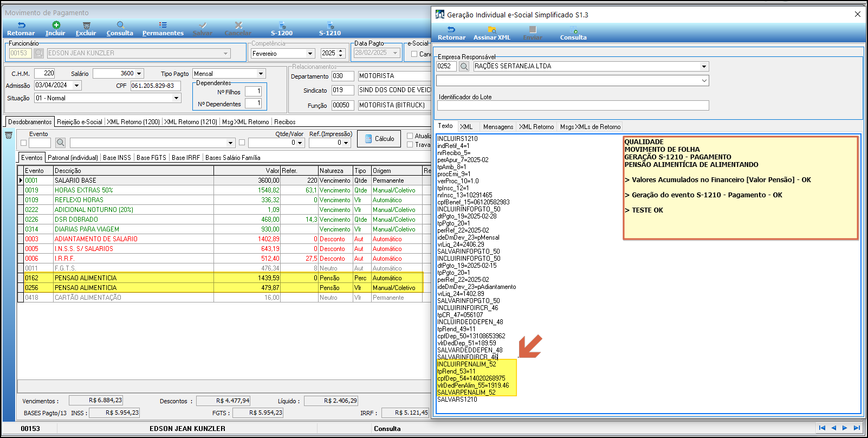
Task: Go to first record navigation arrow
Action: [822, 428]
